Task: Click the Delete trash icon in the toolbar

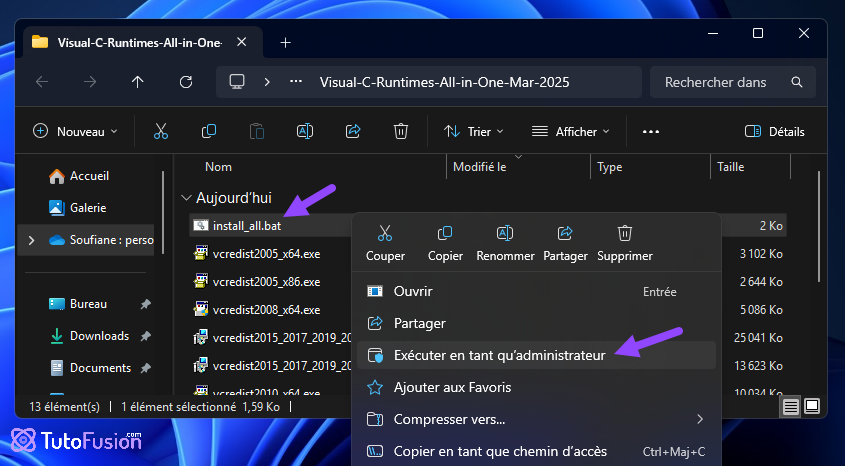Action: point(400,131)
